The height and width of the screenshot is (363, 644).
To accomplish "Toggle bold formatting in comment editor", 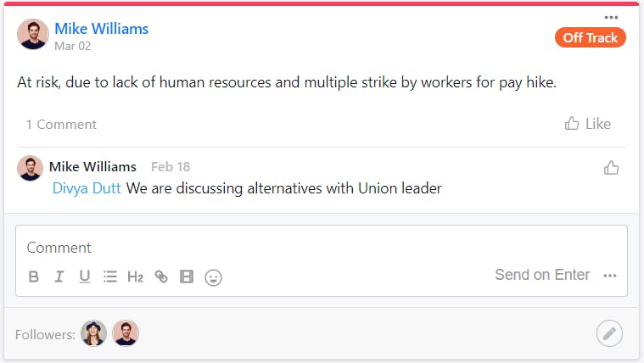I will coord(34,276).
